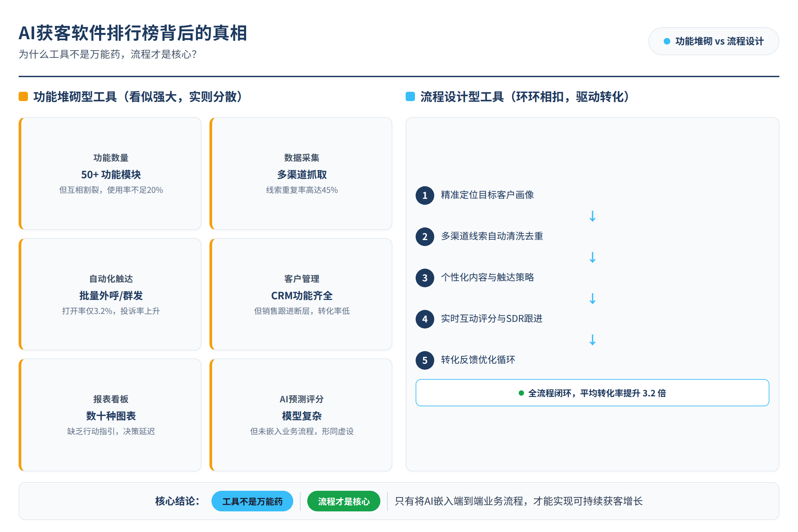
Task: Click the 报表看板 label
Action: click(x=111, y=399)
